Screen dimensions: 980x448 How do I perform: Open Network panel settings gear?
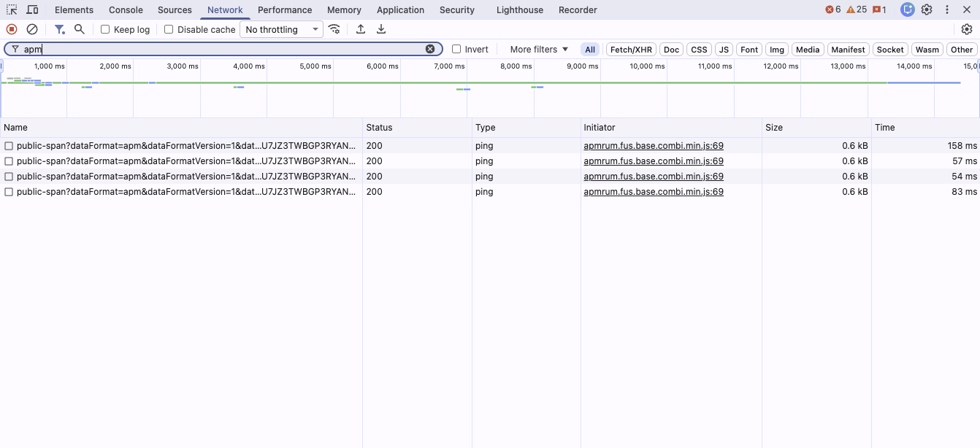click(967, 29)
